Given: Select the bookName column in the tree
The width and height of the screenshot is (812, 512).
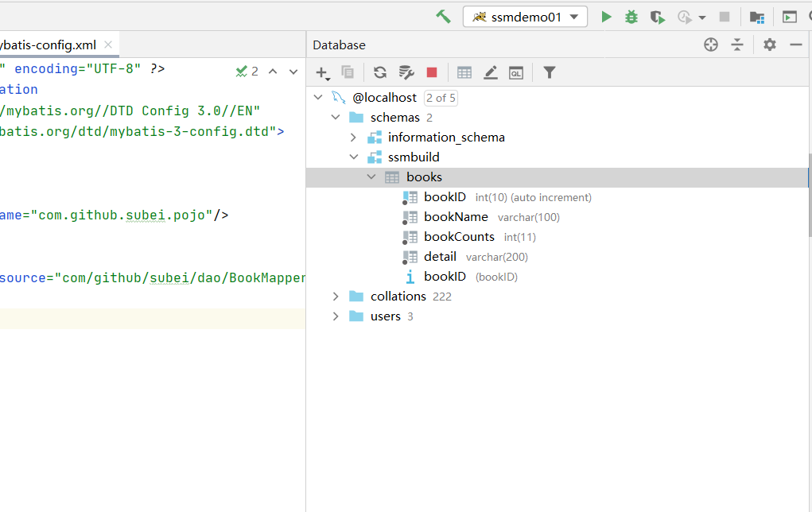Looking at the screenshot, I should (x=456, y=217).
